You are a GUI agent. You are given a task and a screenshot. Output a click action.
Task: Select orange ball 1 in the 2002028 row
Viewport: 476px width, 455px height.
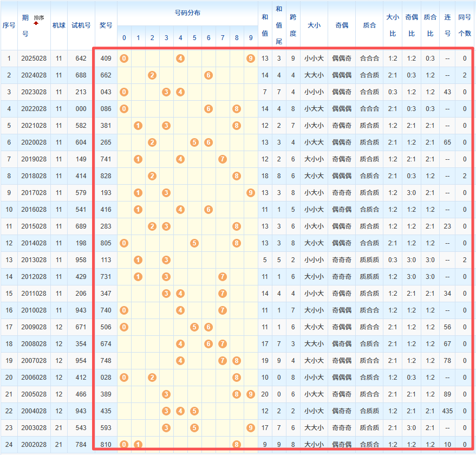(x=138, y=445)
